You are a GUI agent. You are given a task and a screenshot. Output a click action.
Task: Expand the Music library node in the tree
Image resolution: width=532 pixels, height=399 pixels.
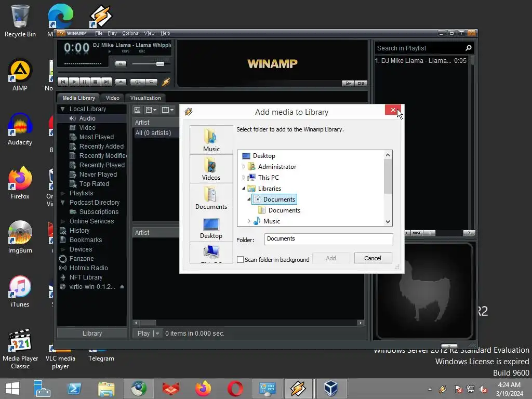pos(249,221)
